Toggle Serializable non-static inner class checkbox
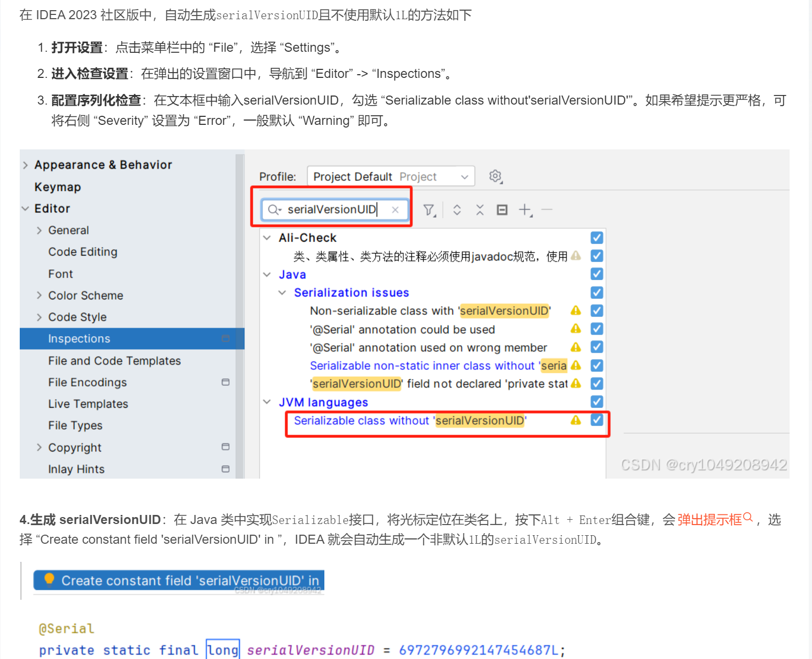 pyautogui.click(x=597, y=366)
